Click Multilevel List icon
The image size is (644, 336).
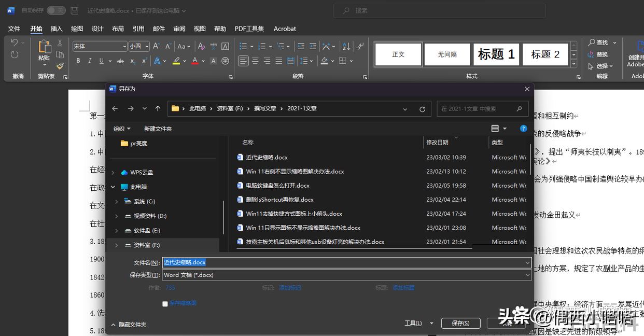pyautogui.click(x=281, y=46)
